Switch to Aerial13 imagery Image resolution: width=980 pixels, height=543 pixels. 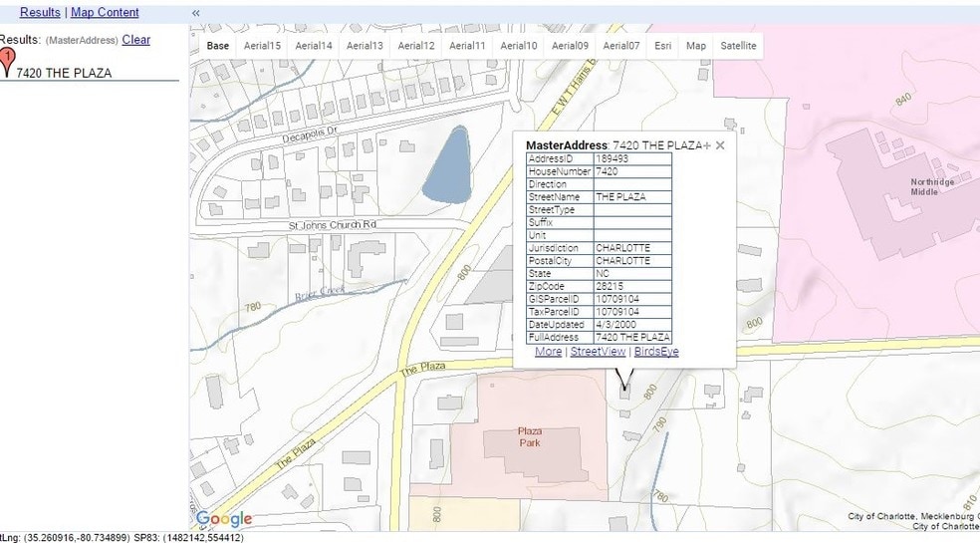click(365, 46)
